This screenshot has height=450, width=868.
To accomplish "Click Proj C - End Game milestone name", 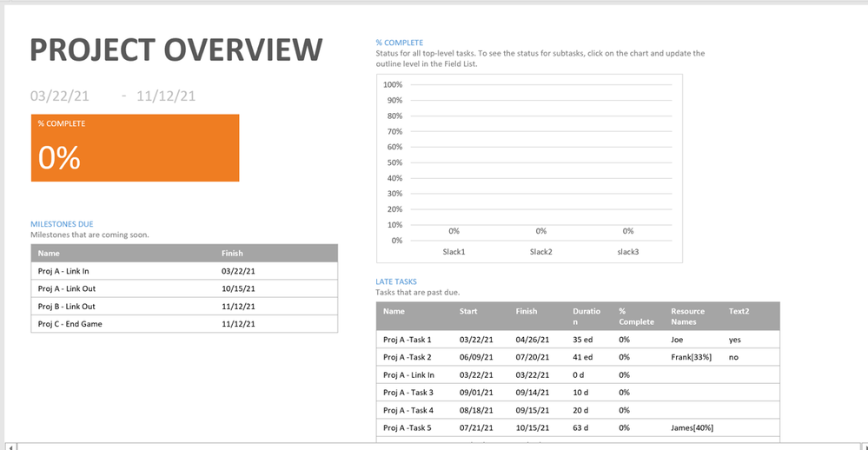I will (x=70, y=324).
